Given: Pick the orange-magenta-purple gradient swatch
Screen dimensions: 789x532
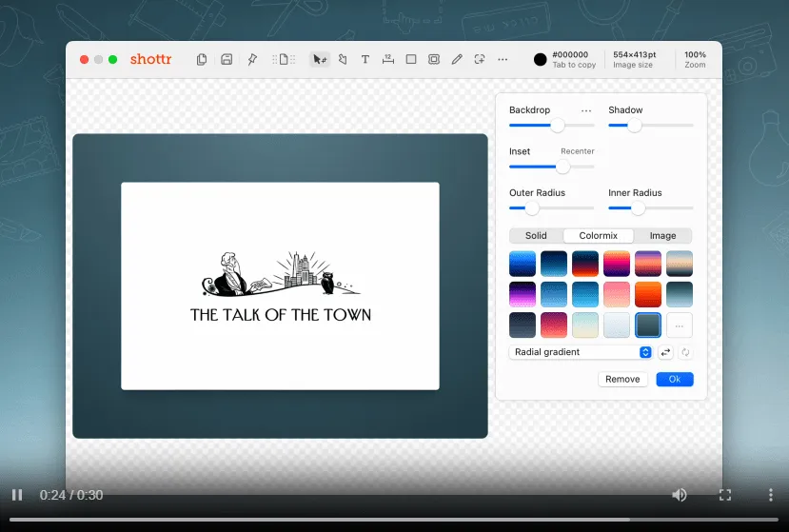Looking at the screenshot, I should (617, 264).
